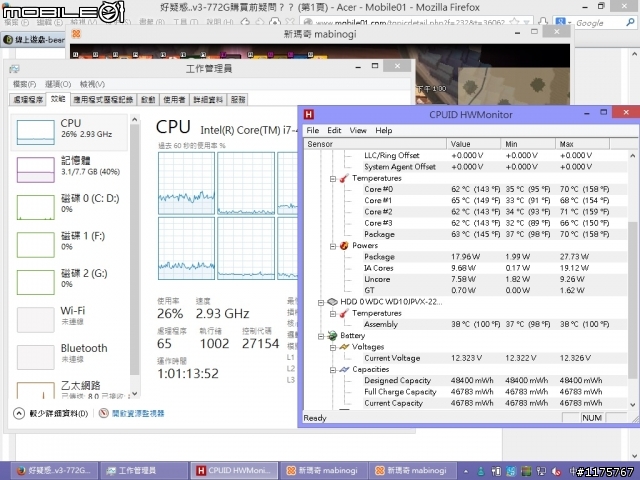This screenshot has height=480, width=640.
Task: Open 檔案(F) menu in Task Manager
Action: (x=24, y=84)
